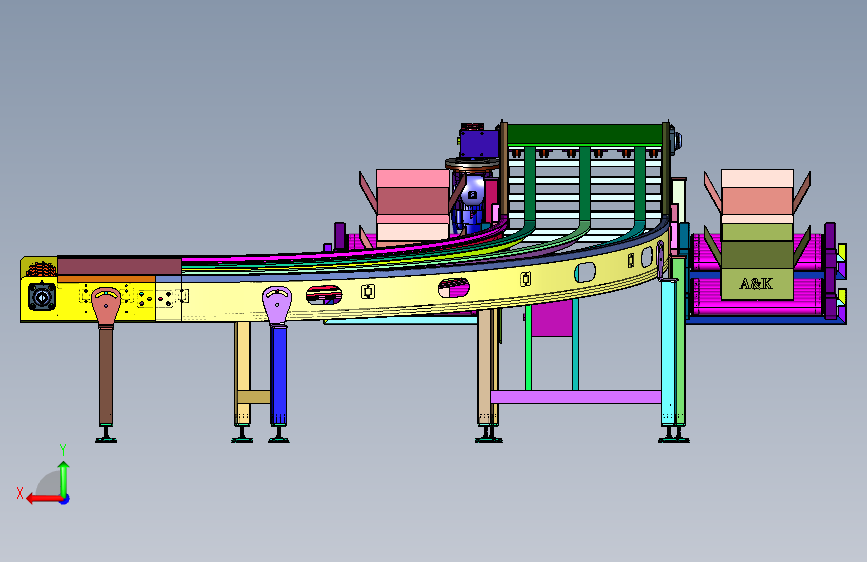Select the light purple leg bracket
This screenshot has height=562, width=867.
[277, 305]
